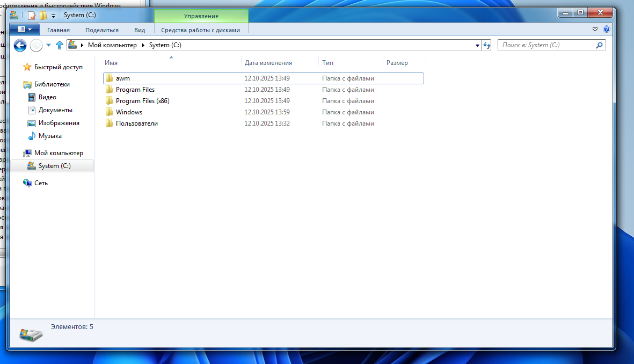Select Мой компьютер in the navigation pane
The image size is (634, 364).
[59, 153]
